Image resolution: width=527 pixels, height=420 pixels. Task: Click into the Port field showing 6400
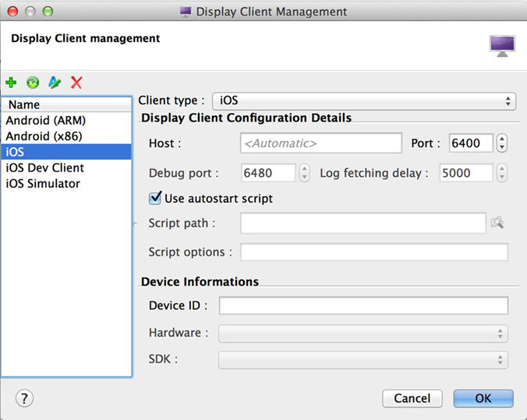pos(471,143)
